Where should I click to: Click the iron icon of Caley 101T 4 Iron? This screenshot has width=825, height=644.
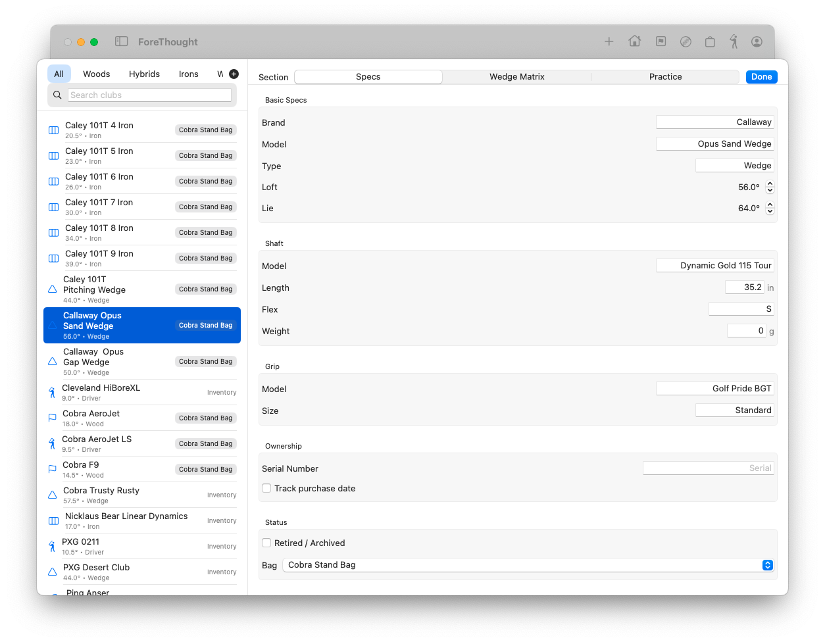[54, 130]
